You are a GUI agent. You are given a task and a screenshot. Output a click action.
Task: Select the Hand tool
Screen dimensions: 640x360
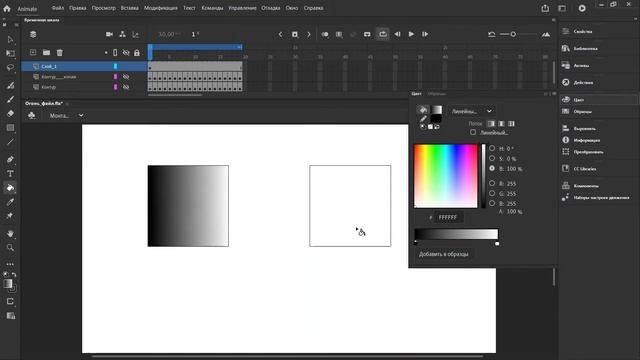10,233
